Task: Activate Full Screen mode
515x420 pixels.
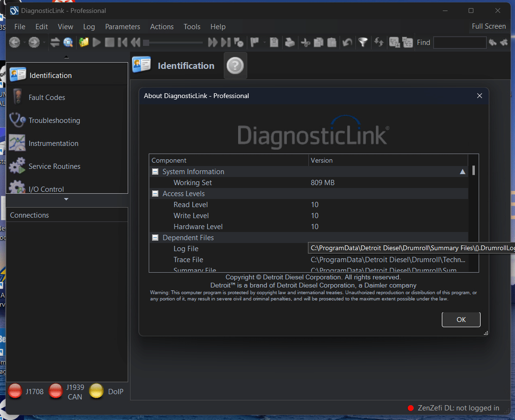Action: click(x=489, y=26)
